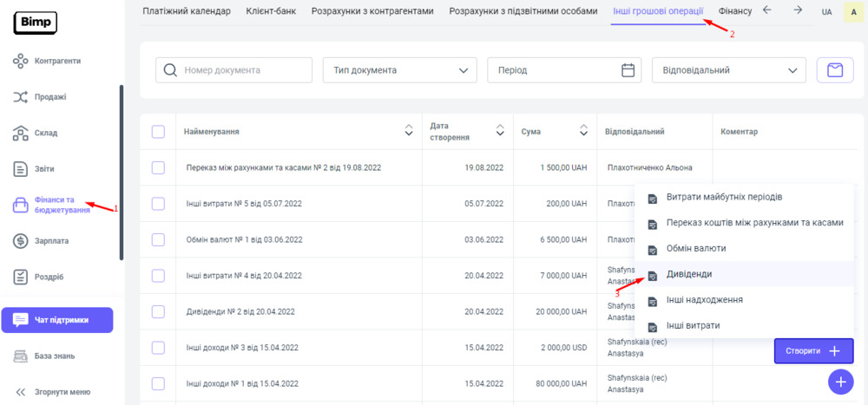Open the Продажі sidebar section
This screenshot has width=868, height=405.
click(x=50, y=97)
